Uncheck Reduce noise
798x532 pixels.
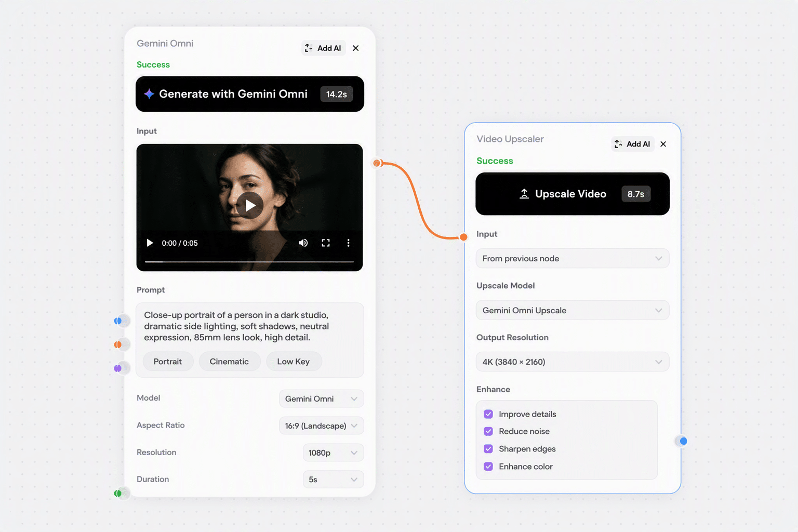pyautogui.click(x=488, y=431)
